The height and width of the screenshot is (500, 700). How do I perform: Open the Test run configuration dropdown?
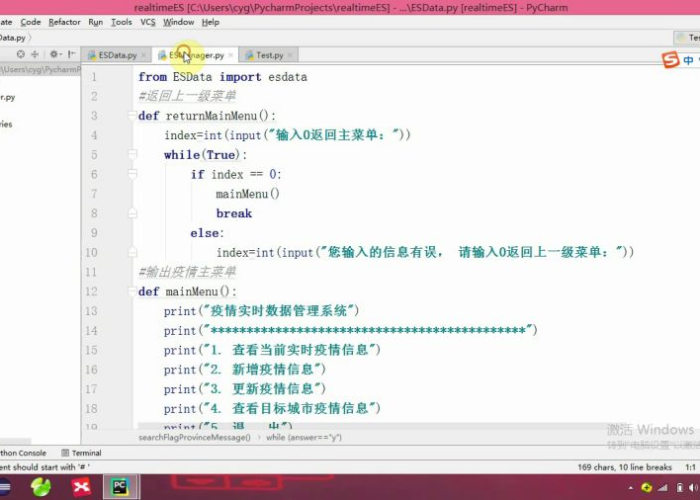[x=687, y=38]
